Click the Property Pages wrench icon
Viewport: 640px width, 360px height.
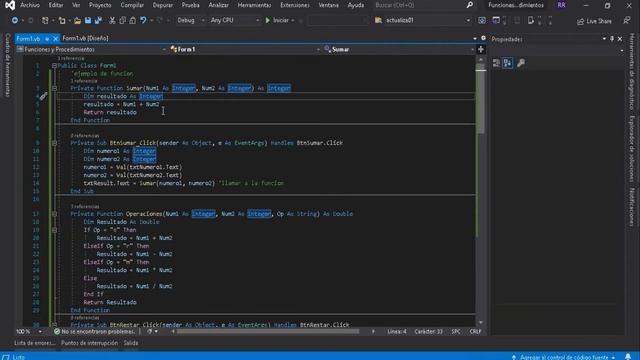click(521, 63)
